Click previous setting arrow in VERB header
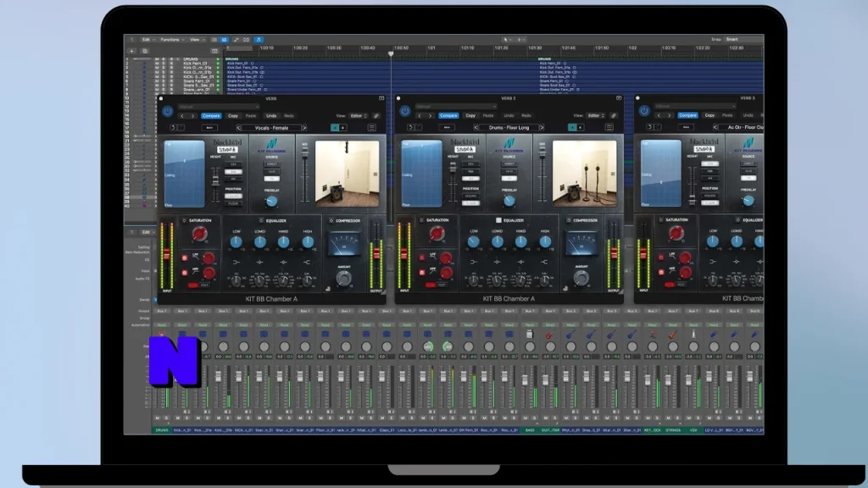Image resolution: width=868 pixels, height=488 pixels. click(182, 116)
